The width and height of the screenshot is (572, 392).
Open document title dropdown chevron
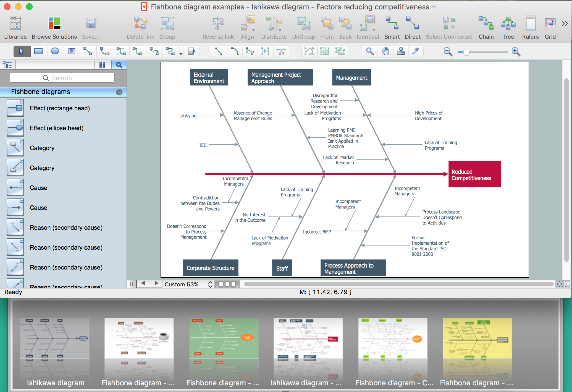[x=434, y=7]
